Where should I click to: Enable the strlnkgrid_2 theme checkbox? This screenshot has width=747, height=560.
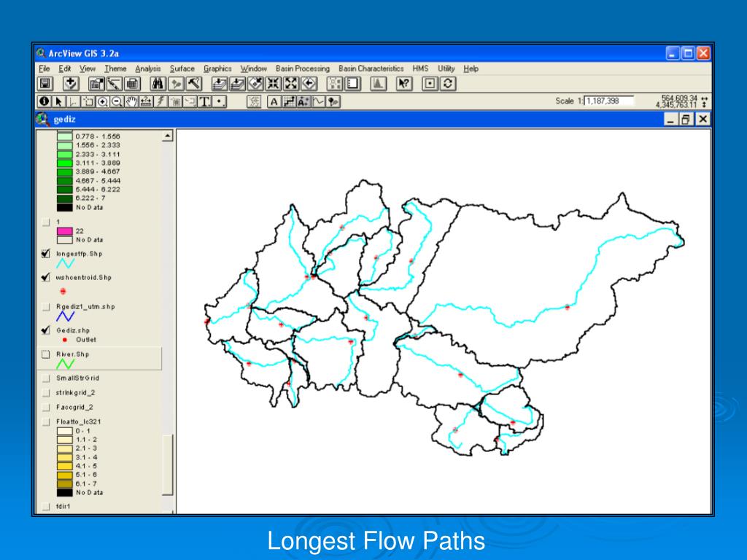[46, 393]
